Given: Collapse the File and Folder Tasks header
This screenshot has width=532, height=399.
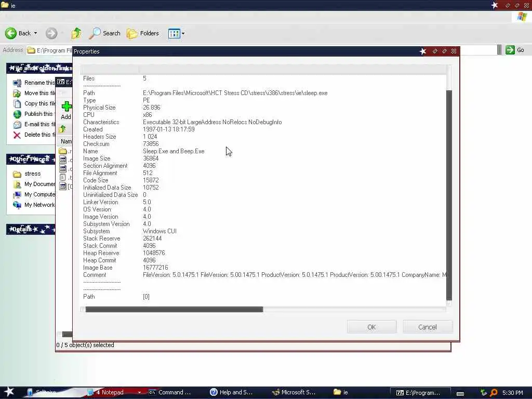Looking at the screenshot, I should point(39,68).
